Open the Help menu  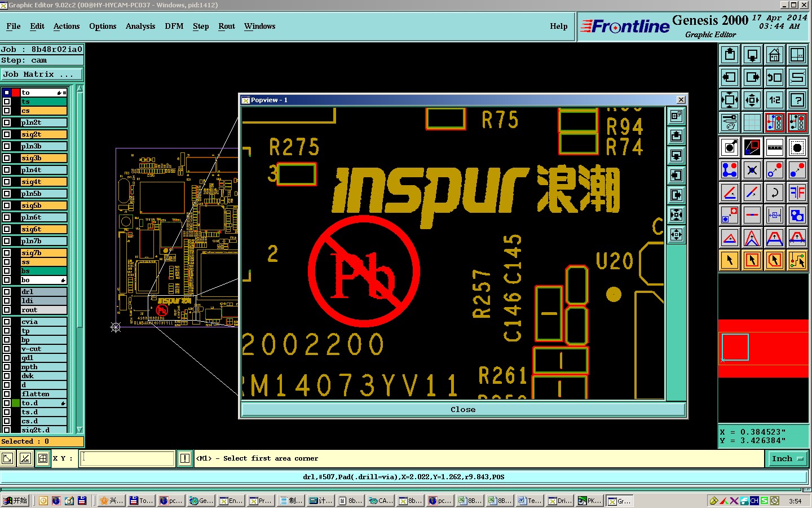[x=559, y=26]
